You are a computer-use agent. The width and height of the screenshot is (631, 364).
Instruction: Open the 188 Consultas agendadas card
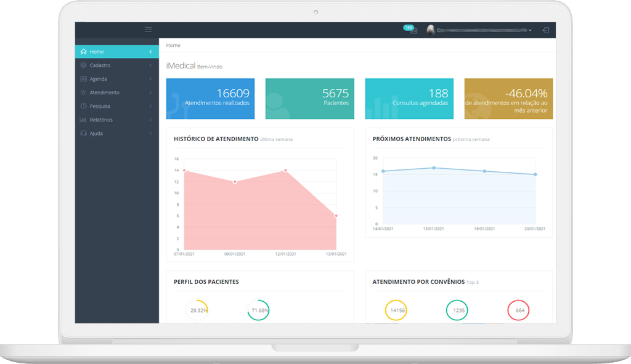(x=409, y=99)
